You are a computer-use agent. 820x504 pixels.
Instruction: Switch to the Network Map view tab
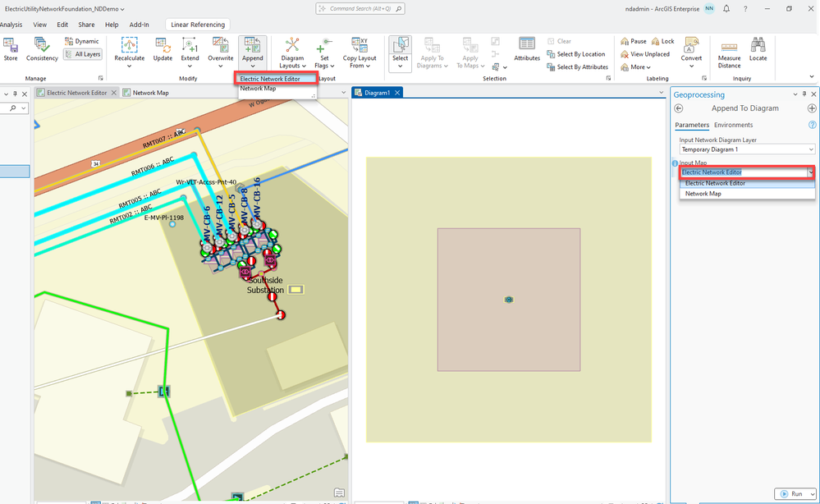point(150,93)
